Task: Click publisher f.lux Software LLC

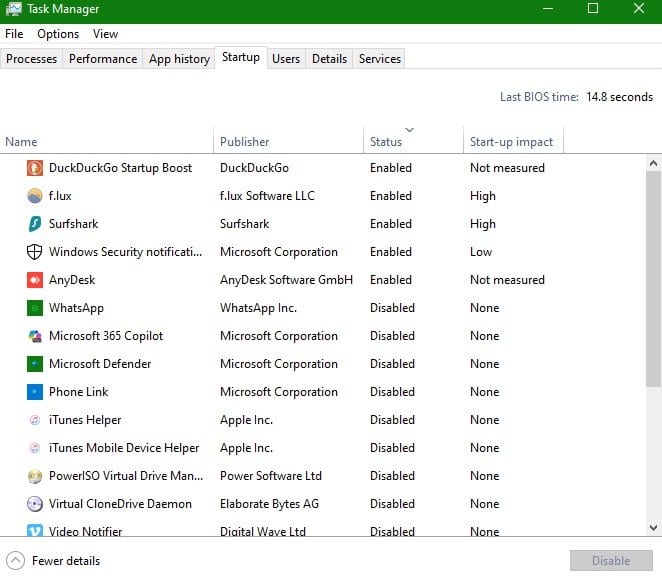Action: point(267,196)
